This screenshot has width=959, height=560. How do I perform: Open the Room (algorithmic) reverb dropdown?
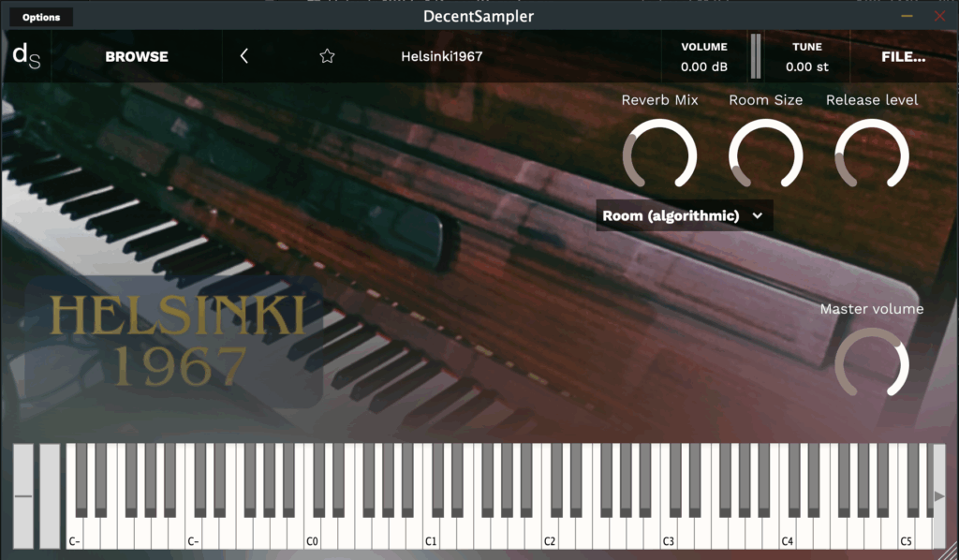684,215
